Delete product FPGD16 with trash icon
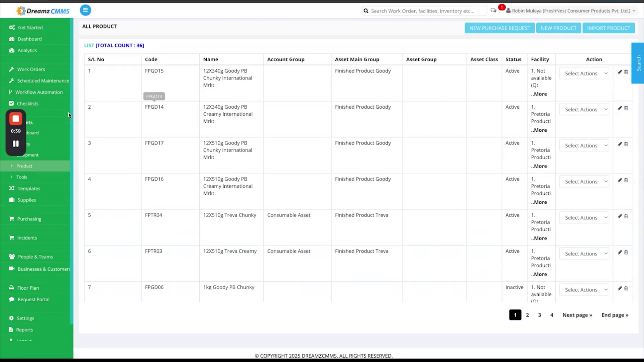This screenshot has height=362, width=644. pos(626,180)
